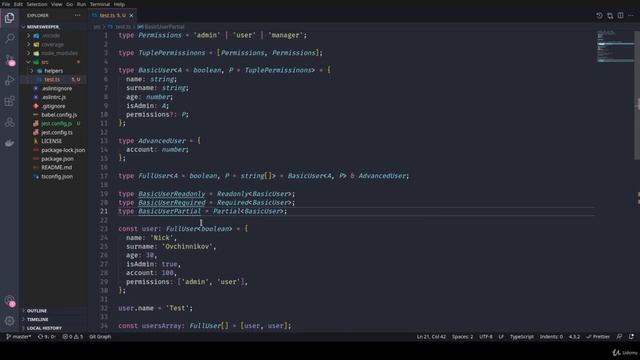Image resolution: width=640 pixels, height=360 pixels.
Task: Expand the coverage folder
Action: pos(53,44)
